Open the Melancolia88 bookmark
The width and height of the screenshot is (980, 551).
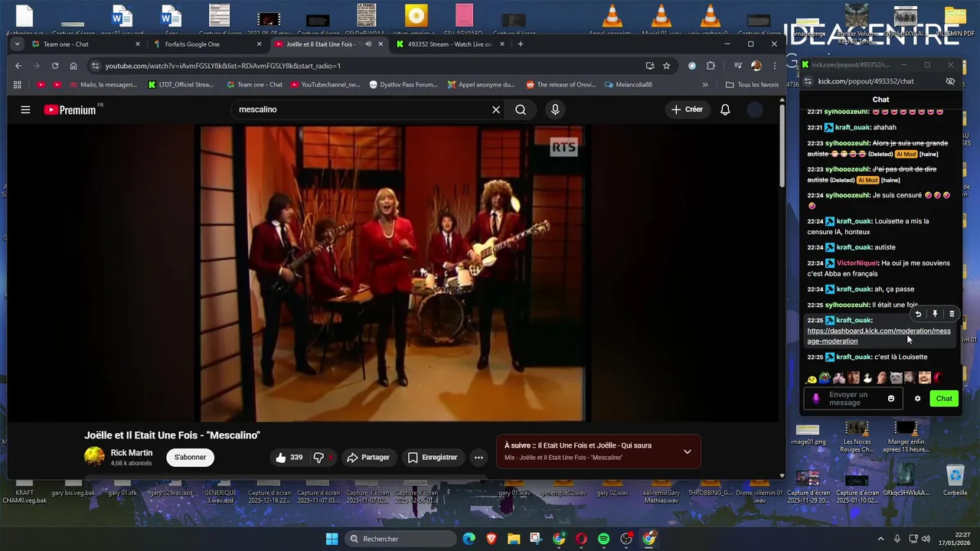(x=629, y=85)
